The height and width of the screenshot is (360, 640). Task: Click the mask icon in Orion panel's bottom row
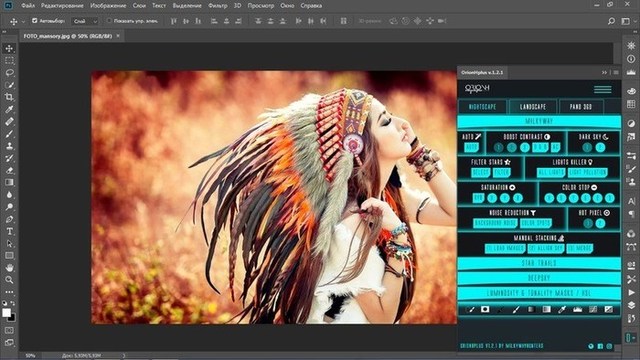coord(485,309)
